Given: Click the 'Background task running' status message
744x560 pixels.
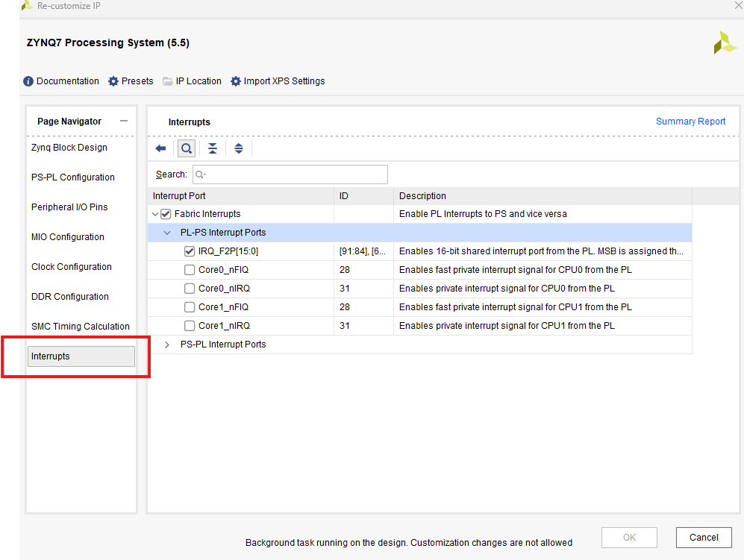Looking at the screenshot, I should click(408, 543).
